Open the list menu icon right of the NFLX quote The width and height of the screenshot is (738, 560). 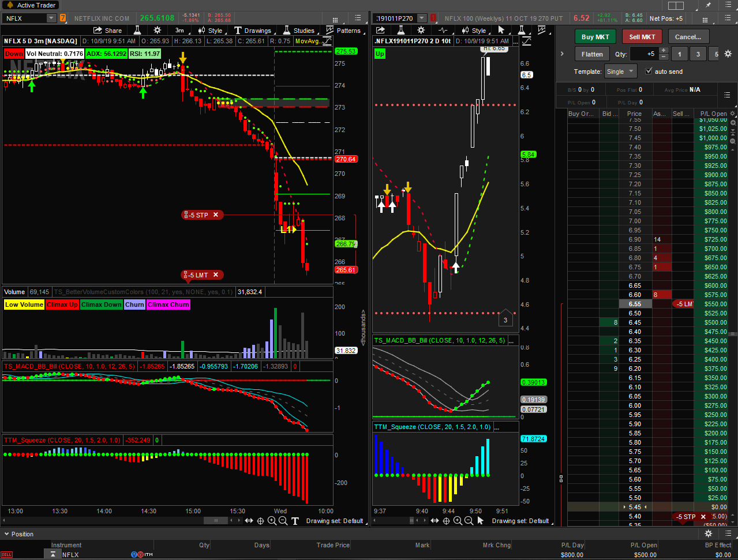(358, 18)
